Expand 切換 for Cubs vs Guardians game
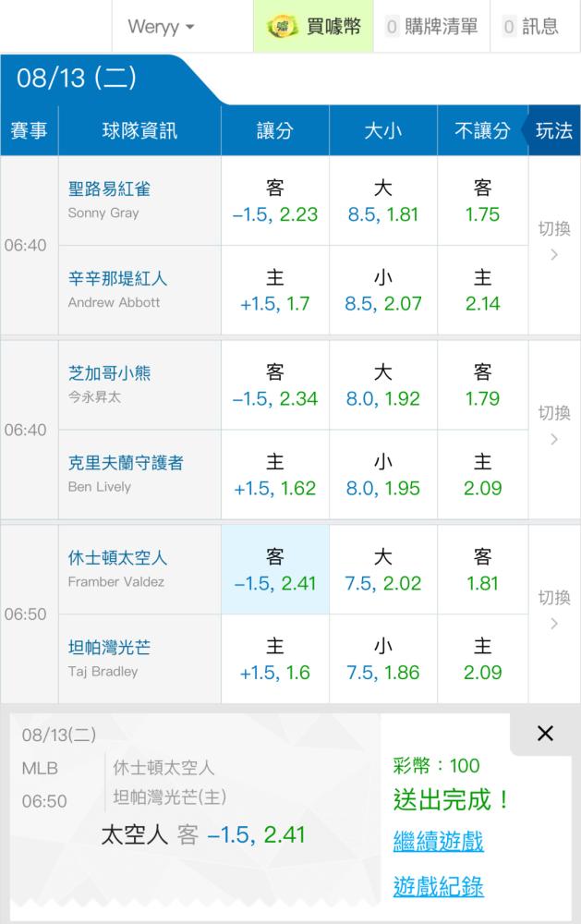This screenshot has height=924, width=581. point(554,427)
